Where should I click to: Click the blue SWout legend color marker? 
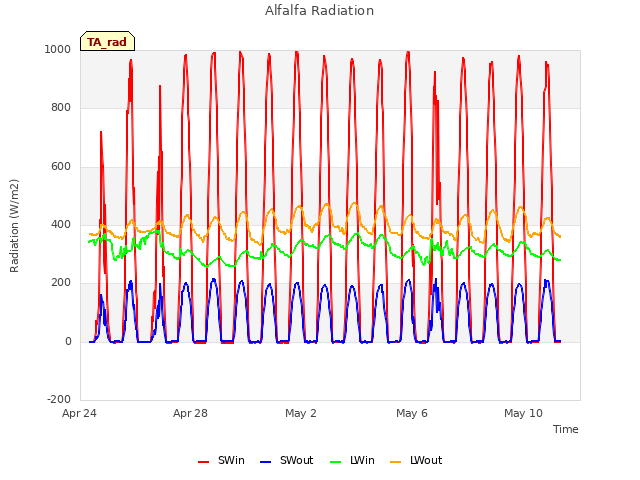point(265,462)
